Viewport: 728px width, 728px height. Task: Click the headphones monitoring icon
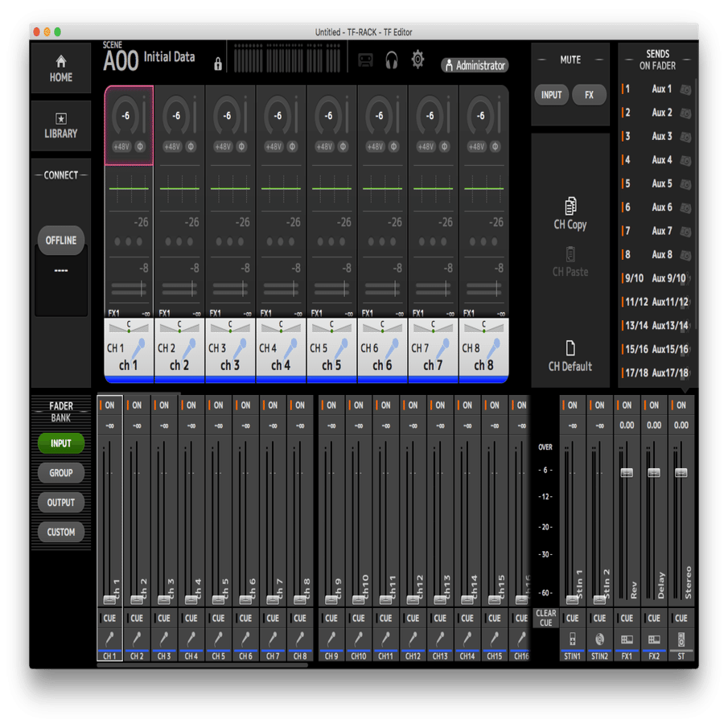coord(392,58)
